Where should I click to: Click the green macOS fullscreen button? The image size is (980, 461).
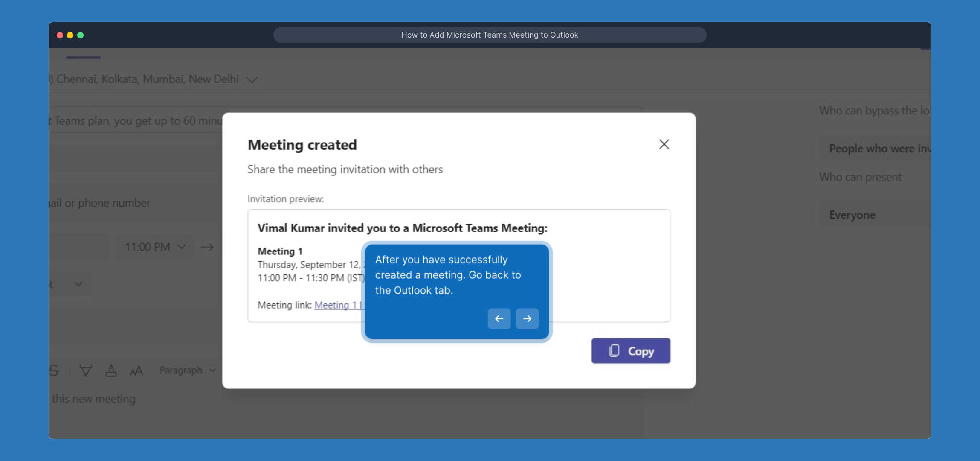click(80, 35)
